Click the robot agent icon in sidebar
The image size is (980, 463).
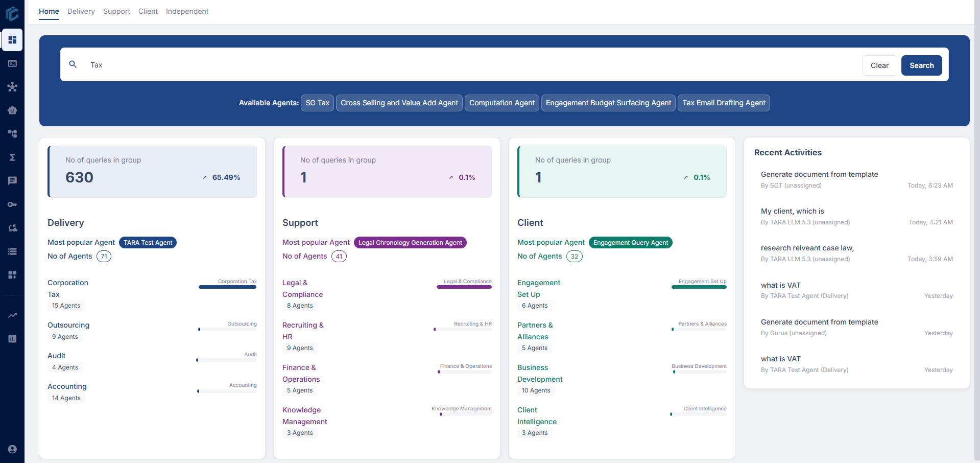pos(12,110)
